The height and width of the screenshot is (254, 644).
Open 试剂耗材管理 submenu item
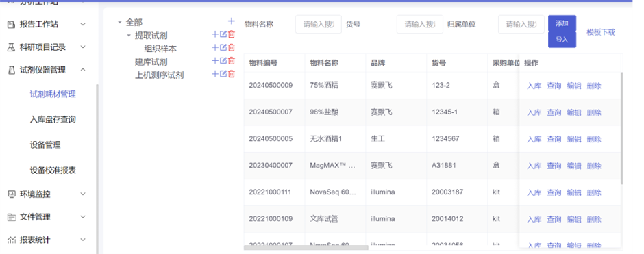pyautogui.click(x=53, y=94)
